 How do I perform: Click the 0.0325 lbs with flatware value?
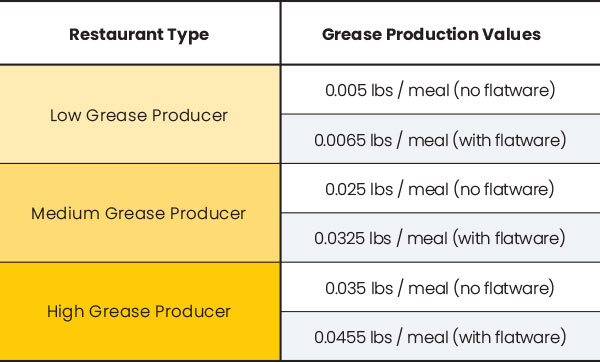[x=440, y=238]
